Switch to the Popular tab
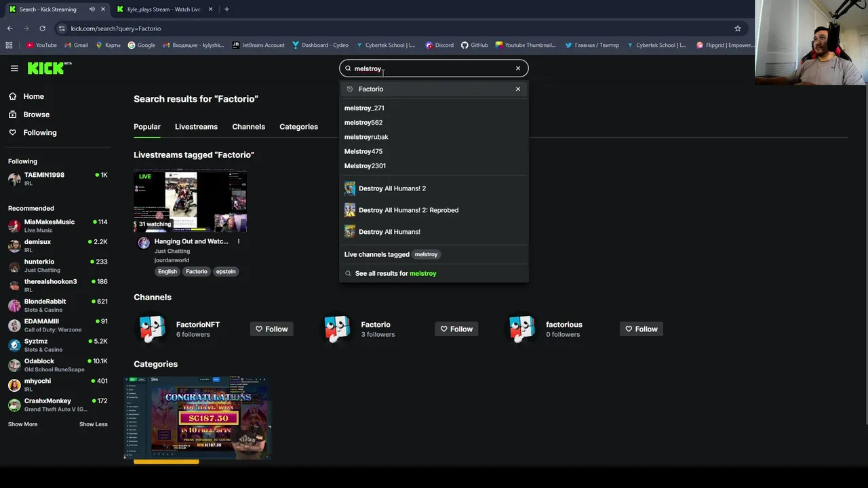The width and height of the screenshot is (868, 488). [x=147, y=127]
